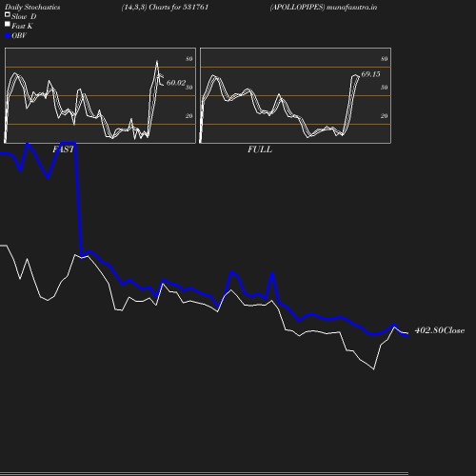This screenshot has width=476, height=476.
Task: Click the 'Fast K' legend label
Action: pyautogui.click(x=22, y=26)
